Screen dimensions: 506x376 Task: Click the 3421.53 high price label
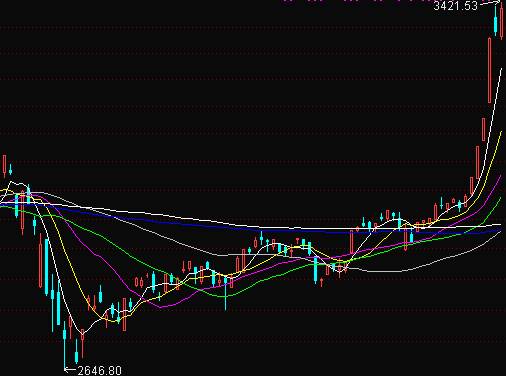(x=455, y=6)
